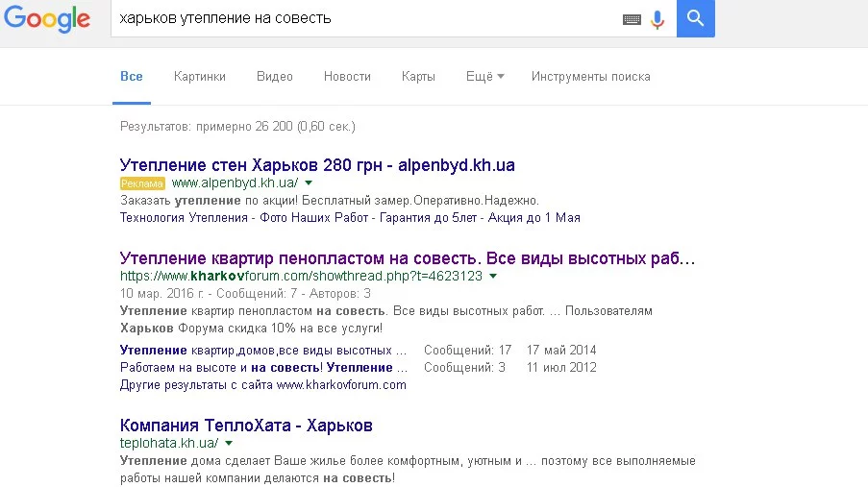
Task: Open sub-result Работаем на высоте и на совесть
Action: coord(263,368)
